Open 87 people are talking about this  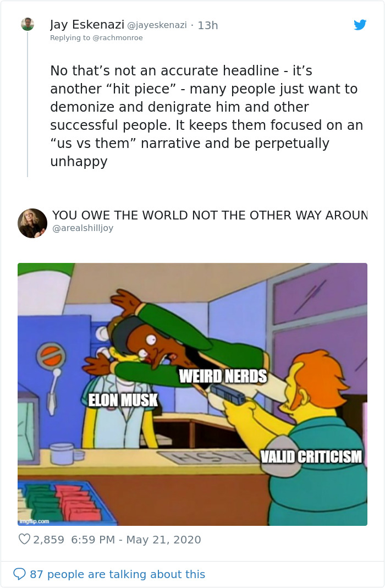point(117,574)
